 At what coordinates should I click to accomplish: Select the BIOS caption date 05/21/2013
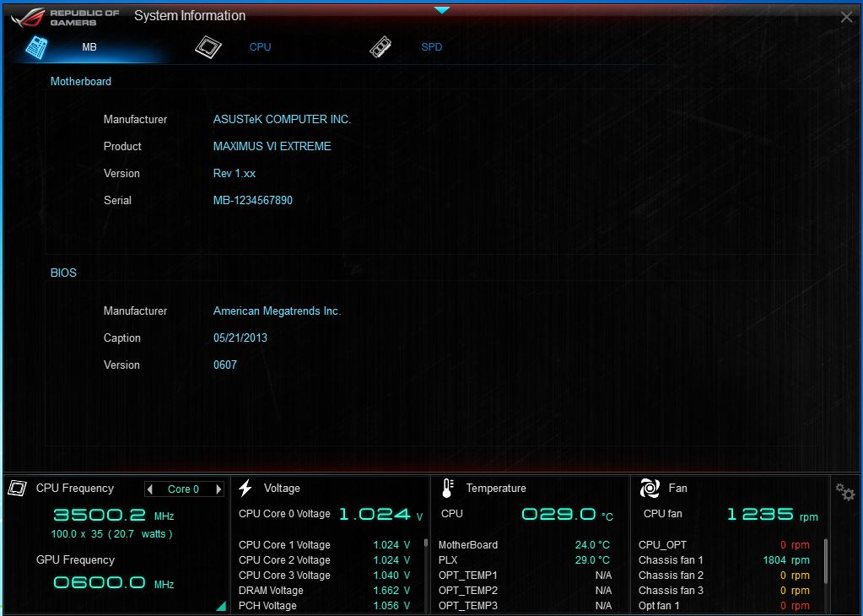(x=240, y=338)
